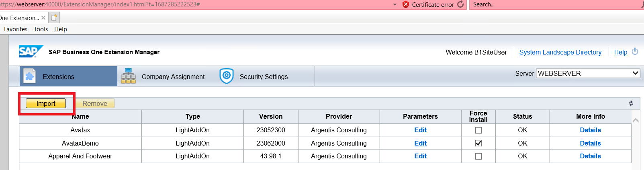Click the Name column header
644x170 pixels.
pyautogui.click(x=80, y=116)
